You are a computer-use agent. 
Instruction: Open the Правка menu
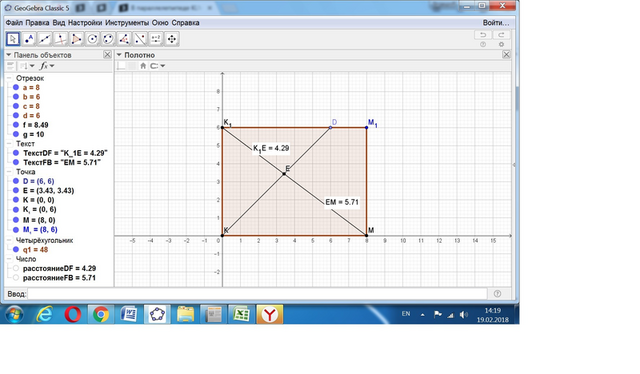point(37,23)
